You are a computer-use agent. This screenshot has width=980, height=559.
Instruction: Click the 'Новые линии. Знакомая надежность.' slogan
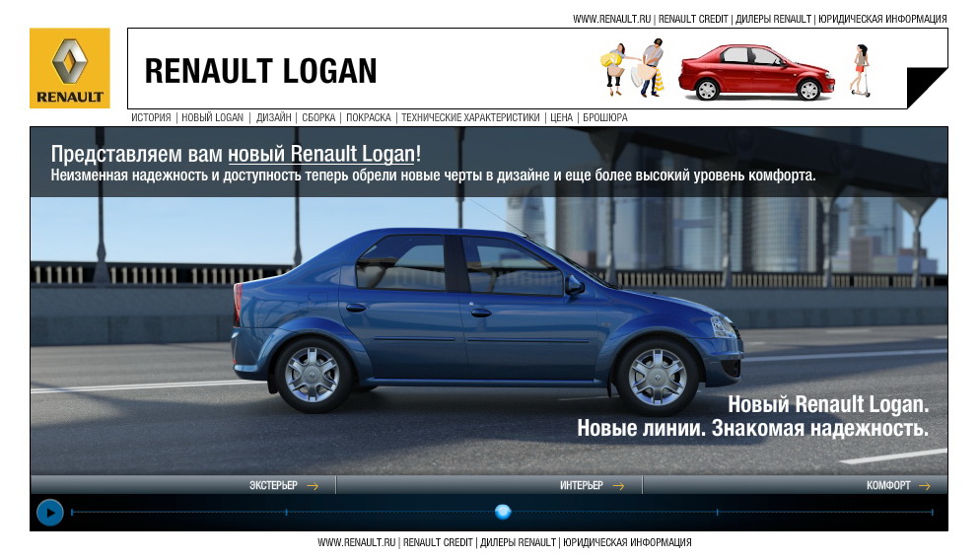click(752, 428)
